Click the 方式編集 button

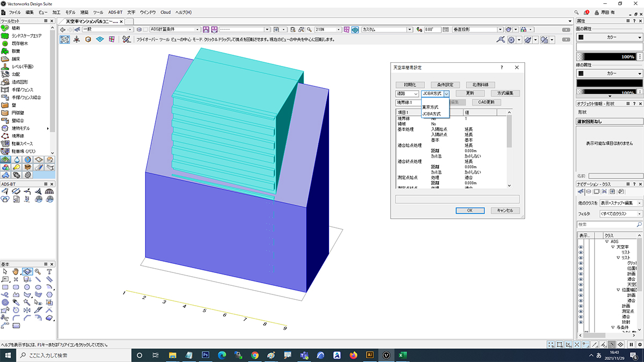click(x=505, y=93)
